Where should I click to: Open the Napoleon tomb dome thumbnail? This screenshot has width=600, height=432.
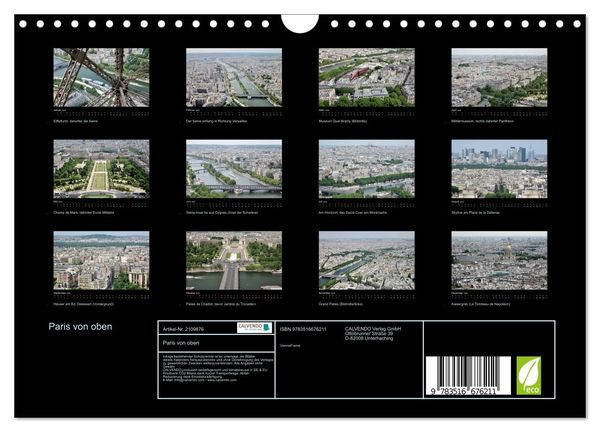coord(499,260)
